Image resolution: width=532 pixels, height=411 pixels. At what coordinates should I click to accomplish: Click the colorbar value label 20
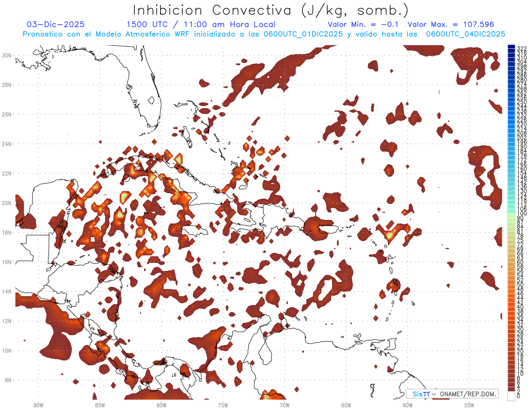pyautogui.click(x=520, y=352)
